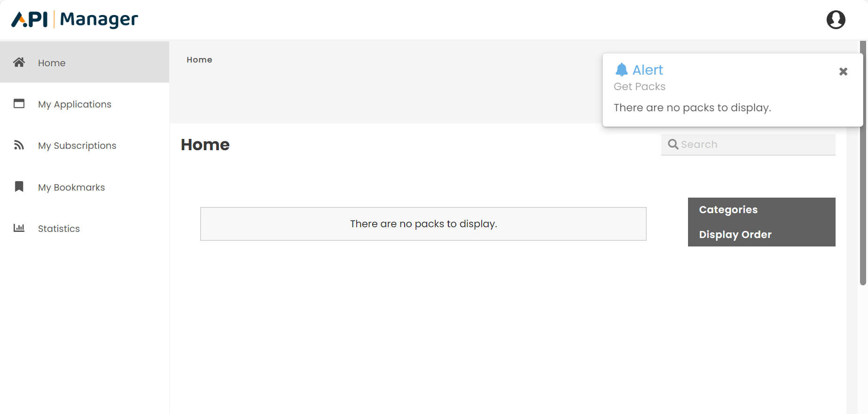Click the empty packs message panel
This screenshot has height=414, width=868.
(x=423, y=224)
